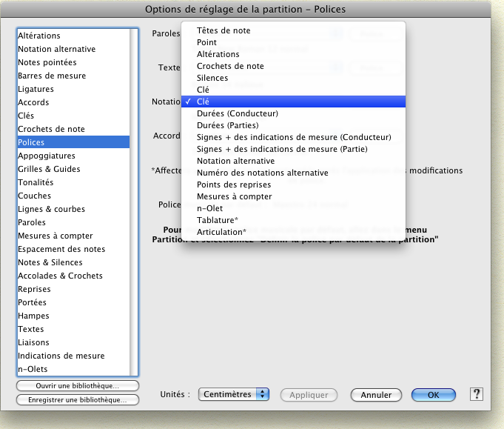Choose n-Olet from the dropdown list
504x429 pixels.
pos(210,208)
